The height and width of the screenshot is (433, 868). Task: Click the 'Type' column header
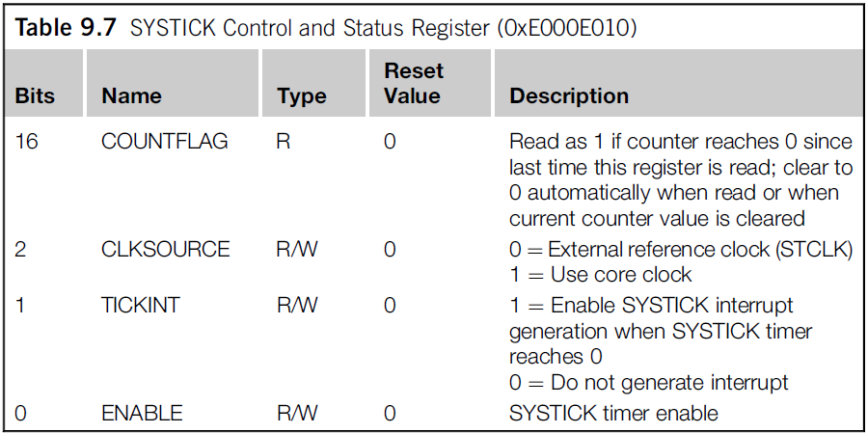coord(301,96)
